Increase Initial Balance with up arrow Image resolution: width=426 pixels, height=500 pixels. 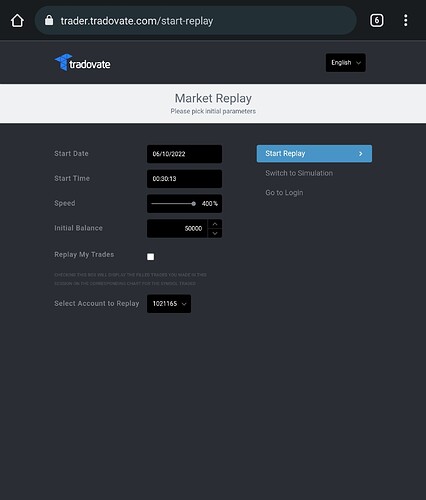pyautogui.click(x=215, y=224)
